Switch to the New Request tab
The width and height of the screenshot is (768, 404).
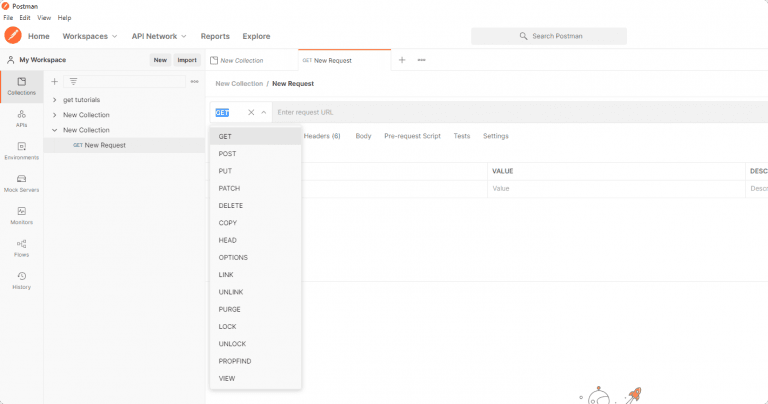pos(344,60)
